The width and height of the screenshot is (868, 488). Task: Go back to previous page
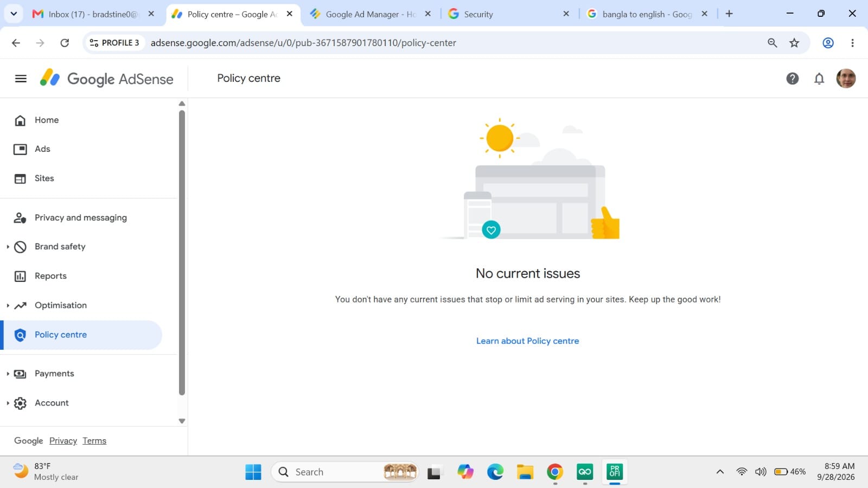[16, 43]
